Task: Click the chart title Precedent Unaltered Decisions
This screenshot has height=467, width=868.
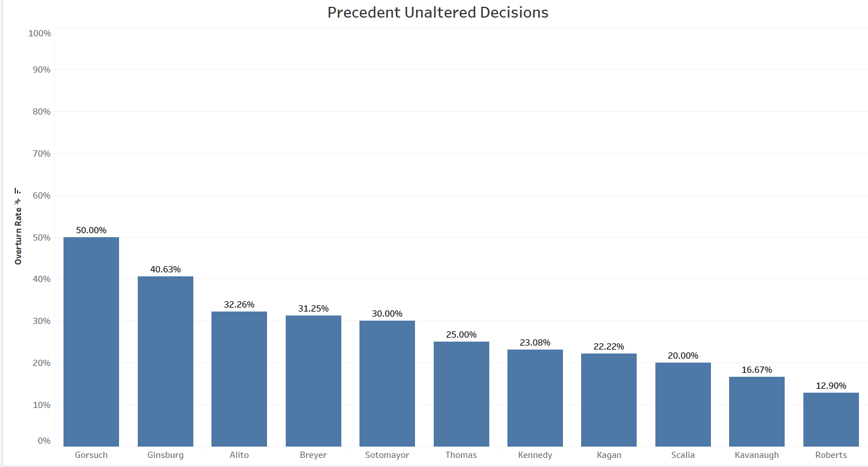Action: click(438, 12)
